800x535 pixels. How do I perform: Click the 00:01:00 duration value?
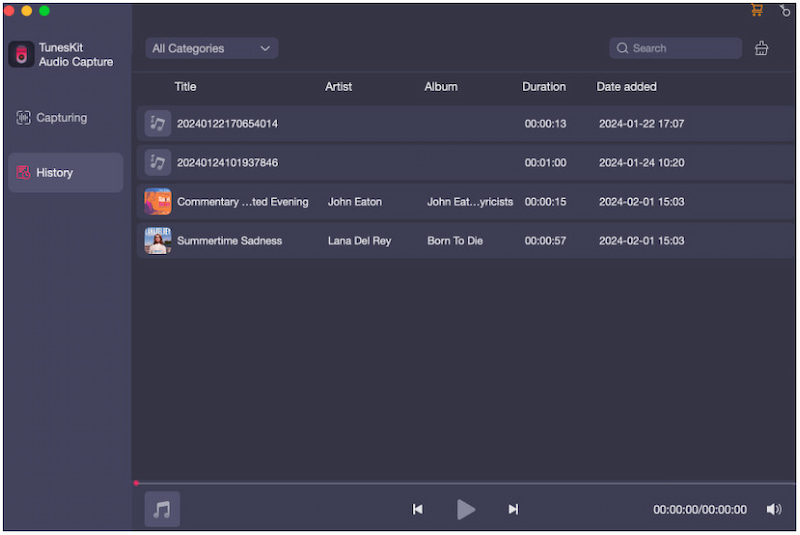pyautogui.click(x=545, y=163)
